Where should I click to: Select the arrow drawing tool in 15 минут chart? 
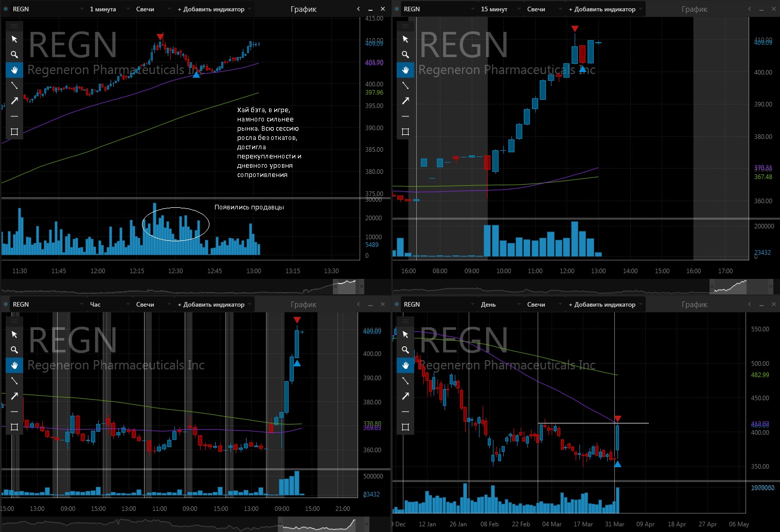[x=405, y=101]
